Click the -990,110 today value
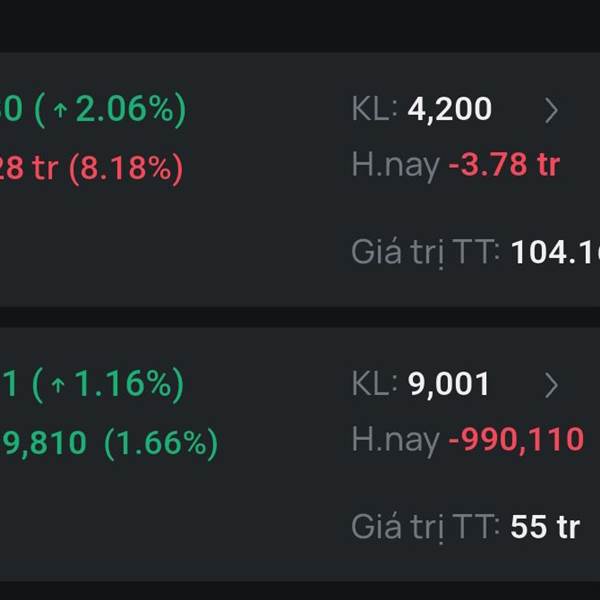The image size is (600, 600). point(517,439)
